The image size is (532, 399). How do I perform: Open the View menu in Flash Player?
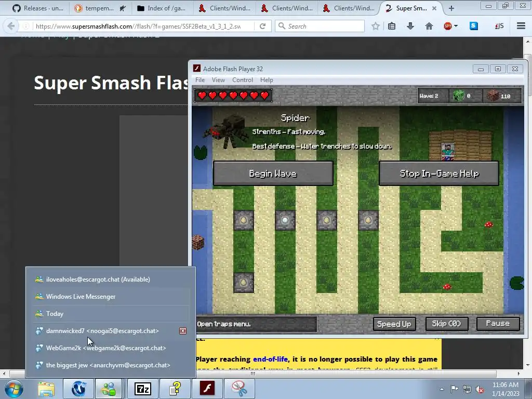pyautogui.click(x=218, y=79)
